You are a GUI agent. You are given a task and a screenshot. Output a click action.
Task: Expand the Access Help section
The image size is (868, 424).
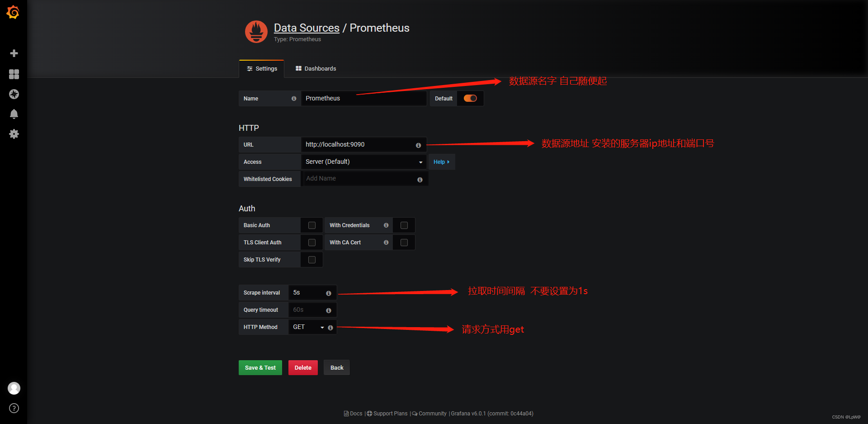pyautogui.click(x=442, y=162)
